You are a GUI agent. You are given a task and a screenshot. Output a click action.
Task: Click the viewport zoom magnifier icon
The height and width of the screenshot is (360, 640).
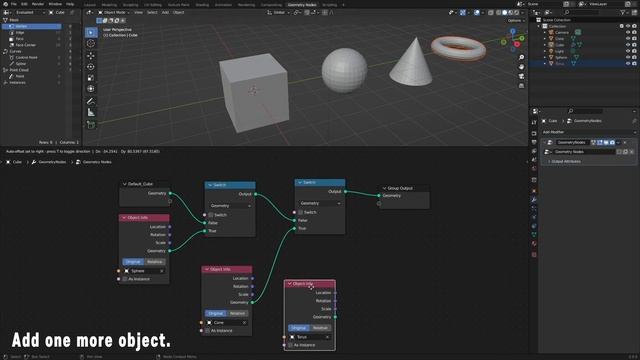(x=521, y=57)
